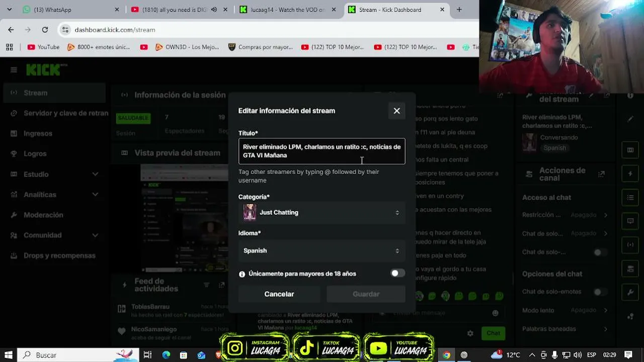
Task: Open Task View on the taskbar
Action: 147,355
